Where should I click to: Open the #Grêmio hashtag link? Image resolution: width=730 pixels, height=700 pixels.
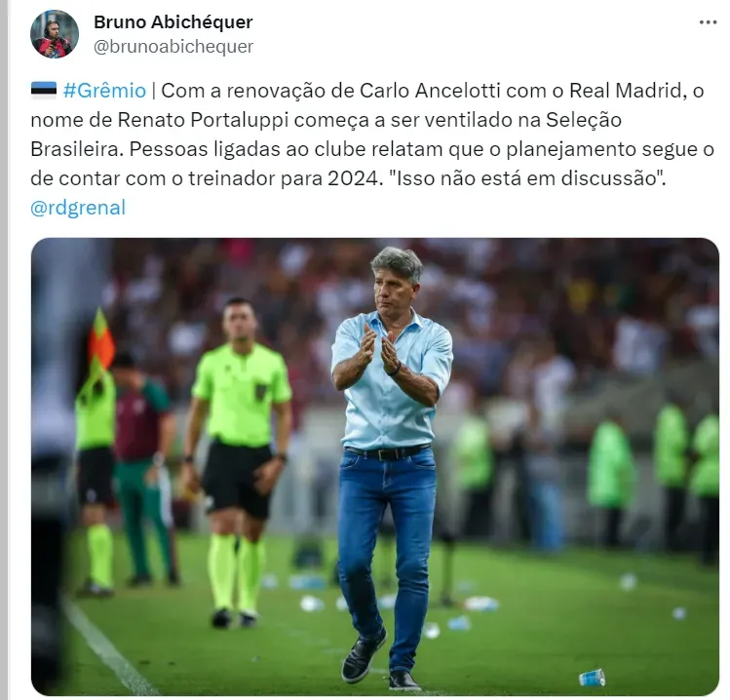[x=104, y=91]
